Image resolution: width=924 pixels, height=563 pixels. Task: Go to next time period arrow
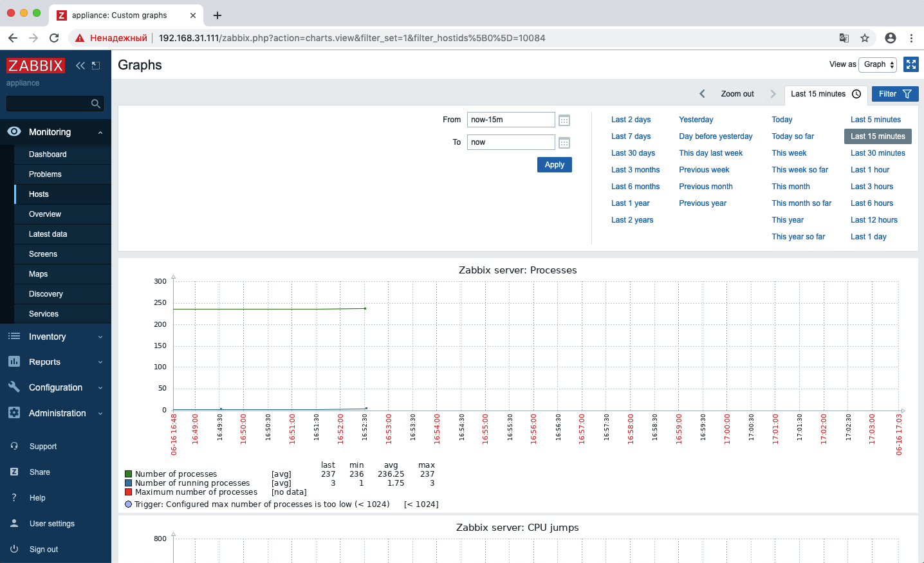[x=773, y=94]
